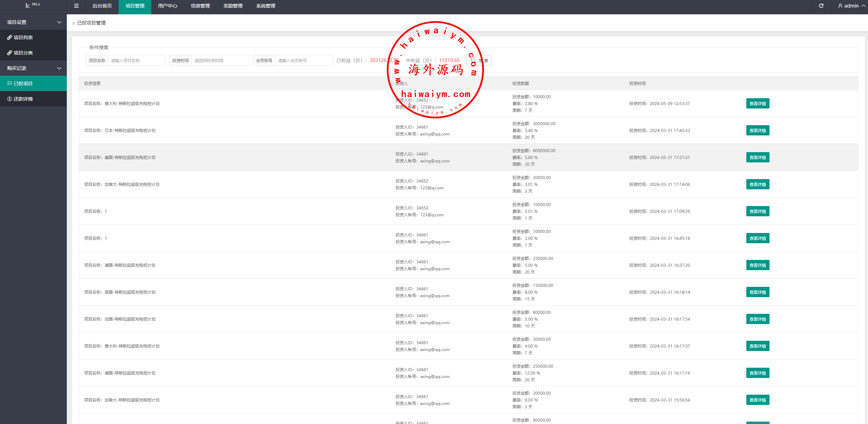
Task: Expand the admin dropdown arrow
Action: click(x=863, y=6)
